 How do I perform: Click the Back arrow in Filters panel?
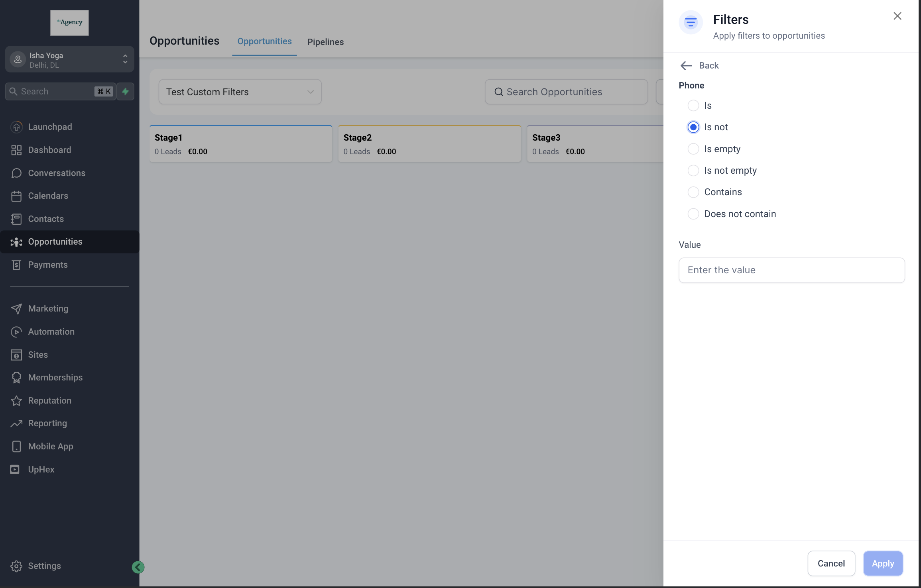[x=686, y=66]
